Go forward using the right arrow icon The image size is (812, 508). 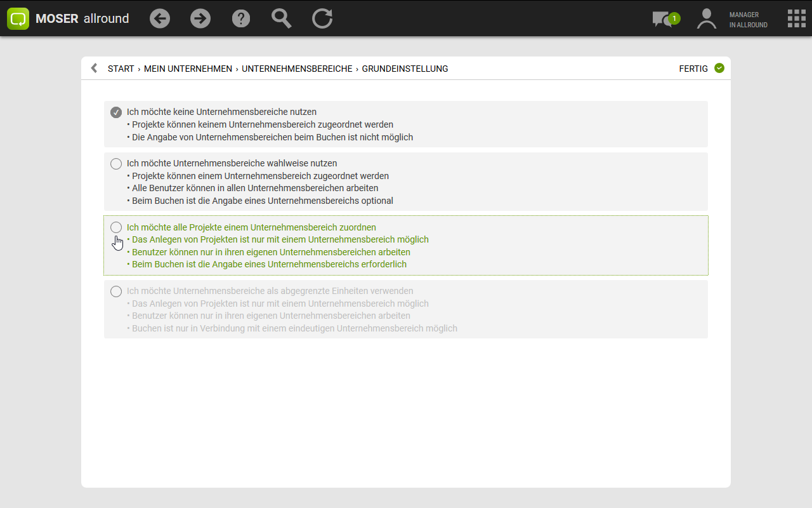[x=200, y=18]
